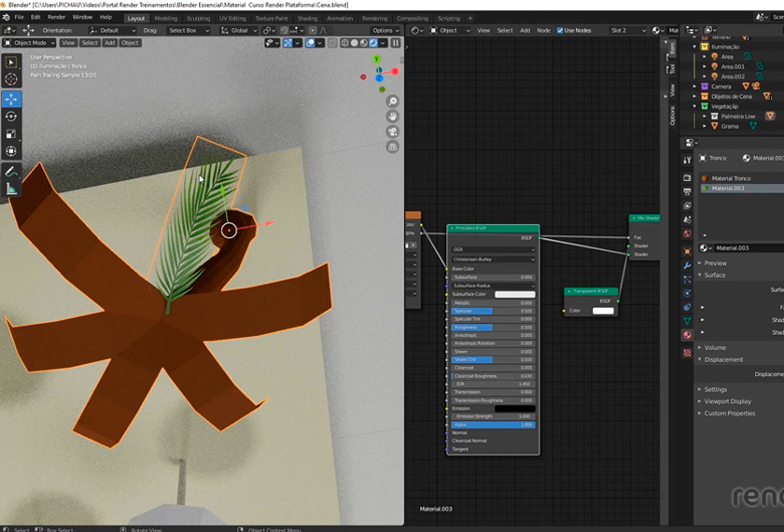The width and height of the screenshot is (784, 532).
Task: Click the viewport zoom magnifier icon
Action: 393,101
